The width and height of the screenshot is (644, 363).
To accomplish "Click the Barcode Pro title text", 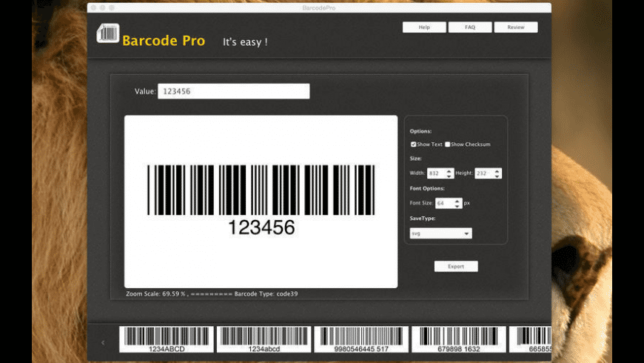I will point(164,41).
